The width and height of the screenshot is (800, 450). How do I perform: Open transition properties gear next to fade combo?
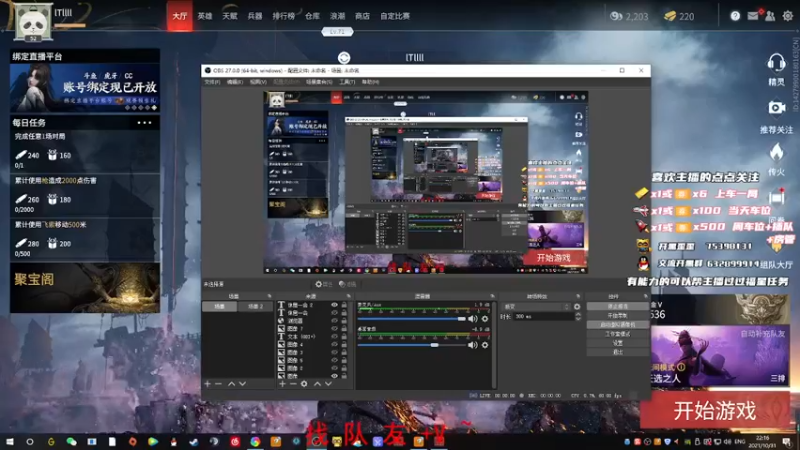coord(577,307)
